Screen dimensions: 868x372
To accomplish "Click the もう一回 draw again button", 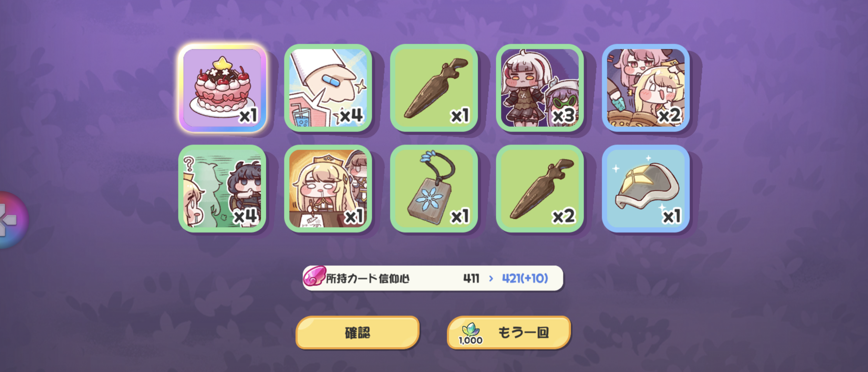I will coord(509,333).
